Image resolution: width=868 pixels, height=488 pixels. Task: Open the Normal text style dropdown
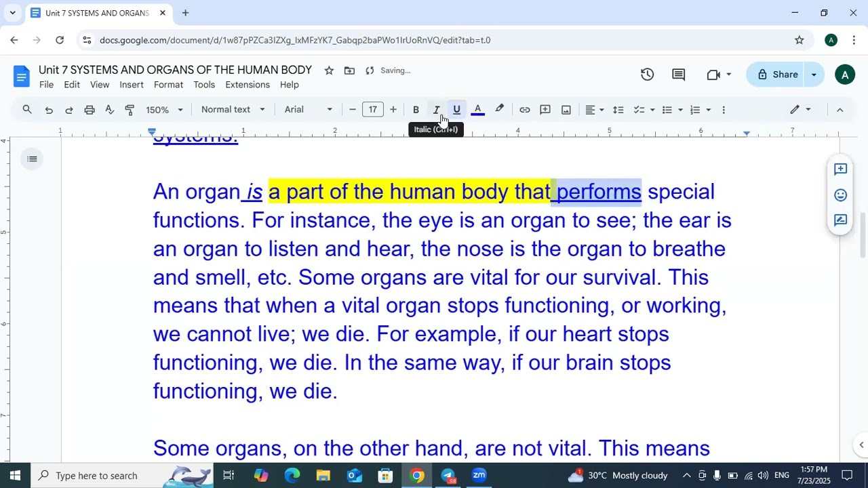233,110
